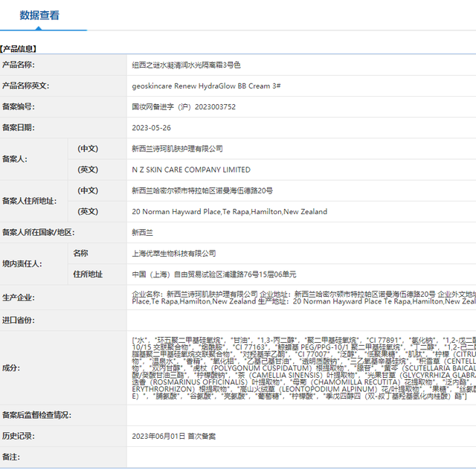Screen dimensions: 476x476
Task: Click the 境内责任人 label
Action: pyautogui.click(x=22, y=264)
